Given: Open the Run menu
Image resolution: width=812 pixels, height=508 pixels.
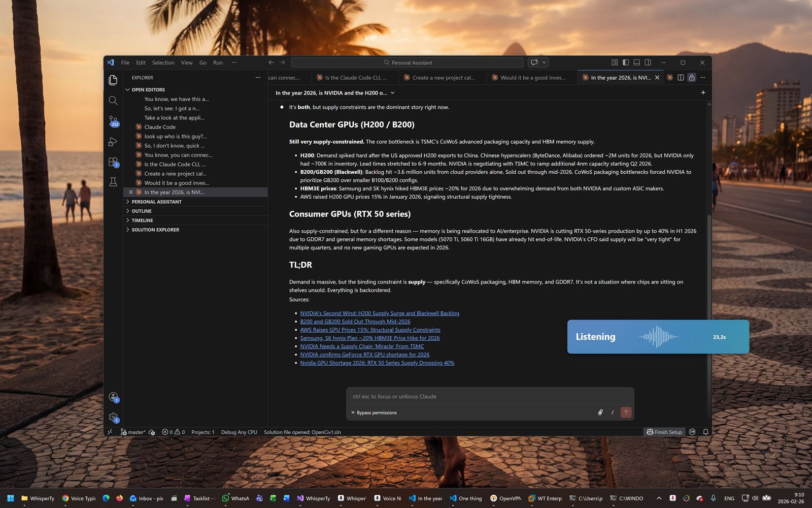Looking at the screenshot, I should pyautogui.click(x=218, y=62).
